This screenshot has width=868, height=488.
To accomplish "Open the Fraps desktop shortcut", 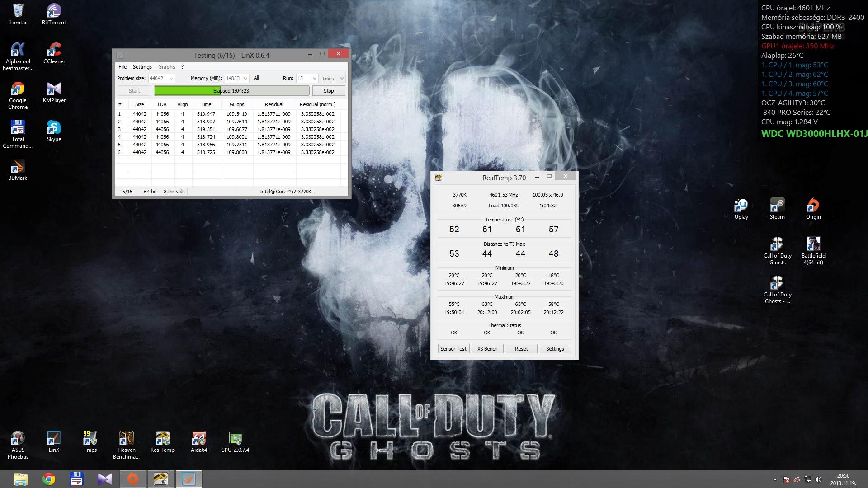I will (x=90, y=439).
